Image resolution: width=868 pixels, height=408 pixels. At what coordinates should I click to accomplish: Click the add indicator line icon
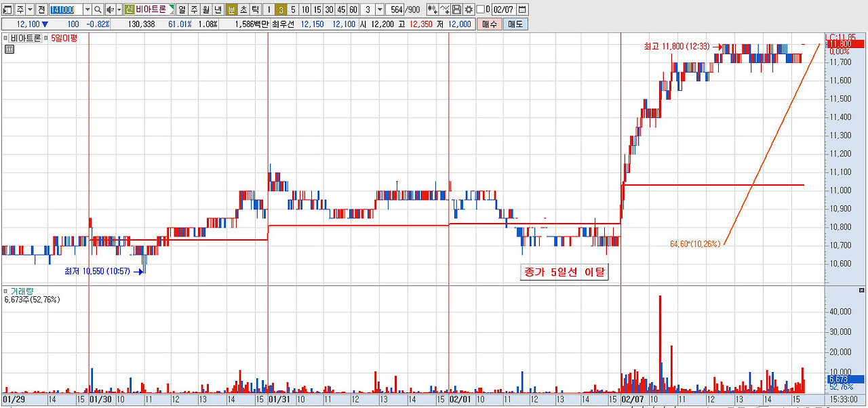pos(445,9)
